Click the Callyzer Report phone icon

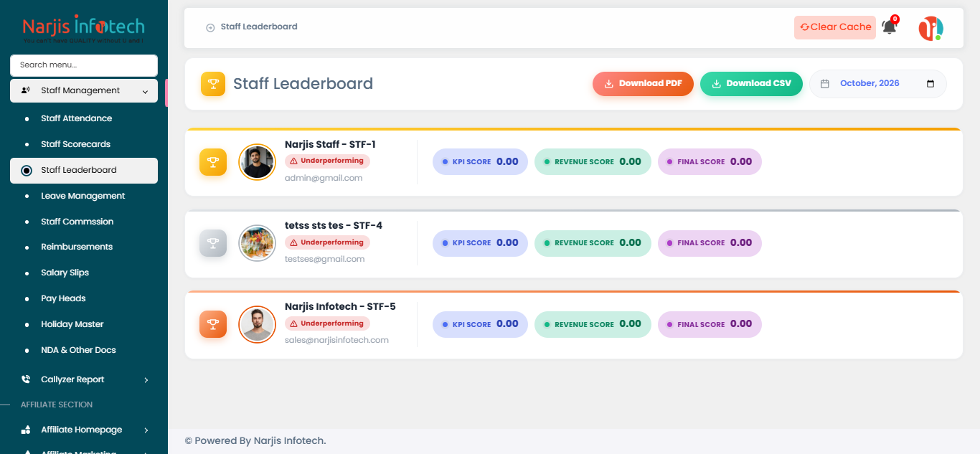coord(26,379)
